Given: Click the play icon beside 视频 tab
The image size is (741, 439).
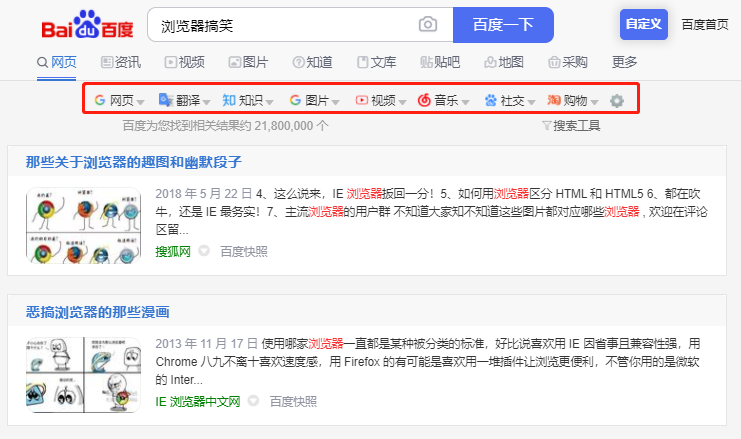Looking at the screenshot, I should pyautogui.click(x=171, y=62).
